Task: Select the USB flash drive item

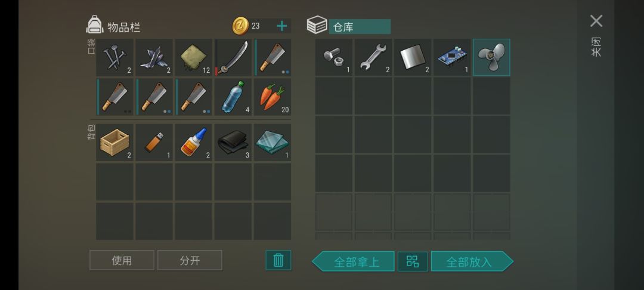Action: click(x=154, y=142)
